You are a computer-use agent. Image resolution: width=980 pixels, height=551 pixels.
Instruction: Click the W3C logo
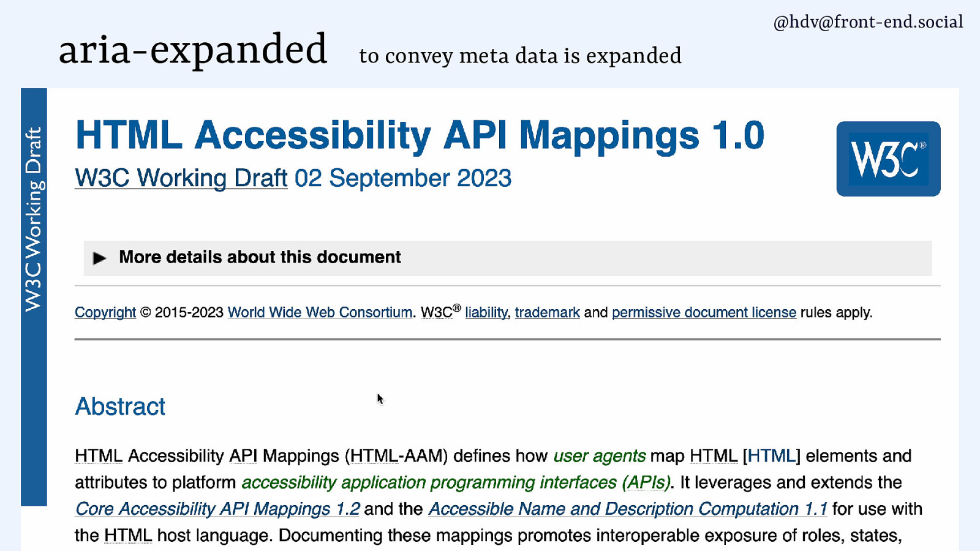tap(888, 159)
